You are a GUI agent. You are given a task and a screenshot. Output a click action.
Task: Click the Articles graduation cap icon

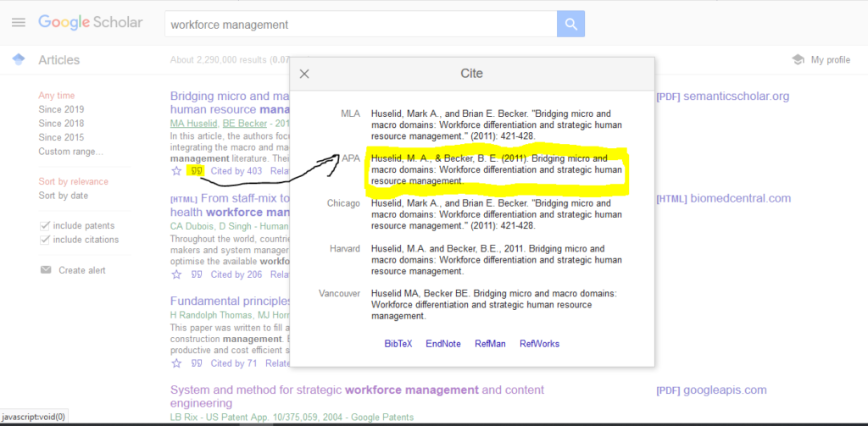[x=19, y=60]
